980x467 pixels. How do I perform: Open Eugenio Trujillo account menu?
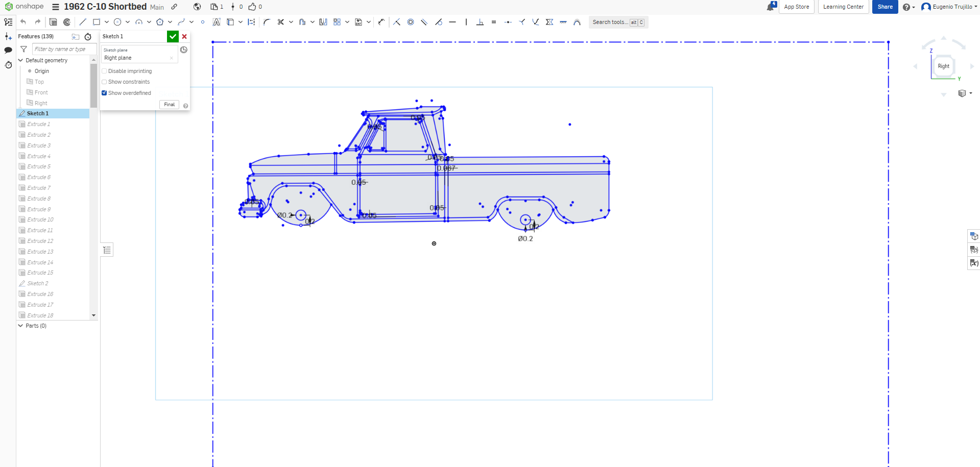coord(949,7)
